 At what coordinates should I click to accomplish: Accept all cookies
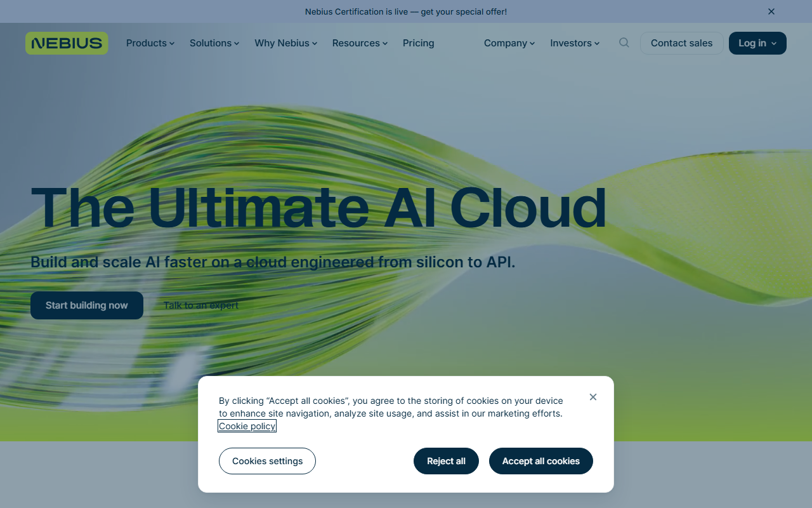pyautogui.click(x=541, y=461)
